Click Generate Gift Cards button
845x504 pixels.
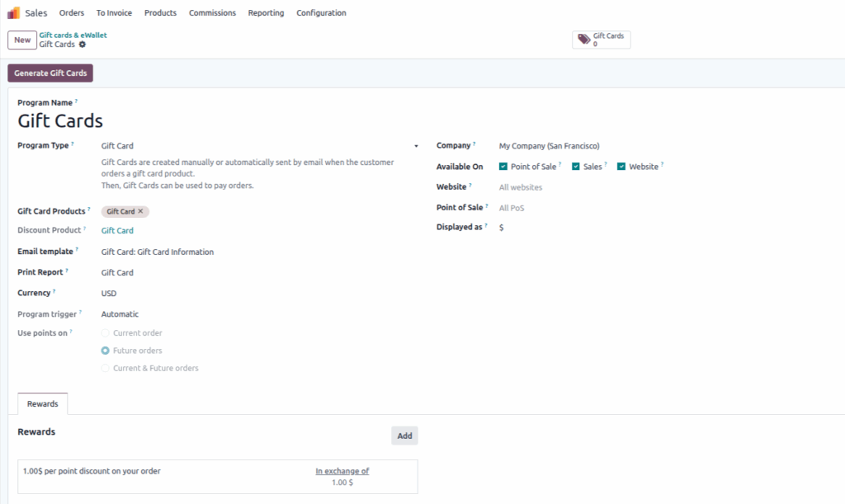click(50, 73)
